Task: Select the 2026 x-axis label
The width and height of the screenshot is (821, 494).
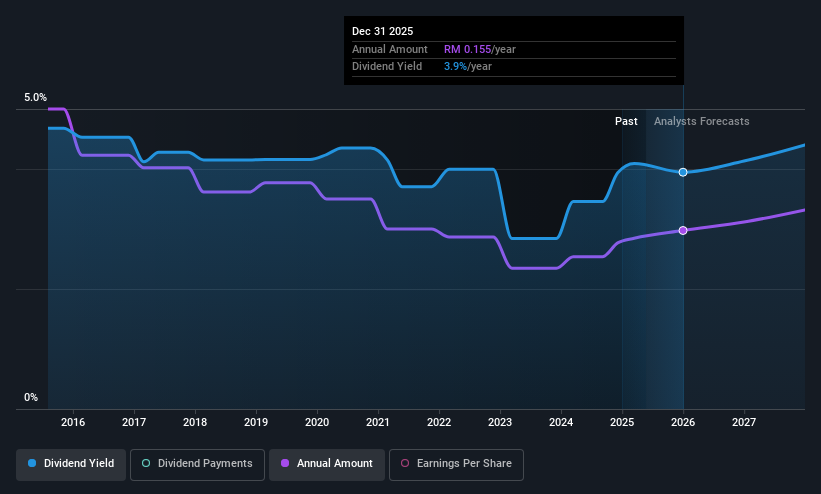Action: 683,422
